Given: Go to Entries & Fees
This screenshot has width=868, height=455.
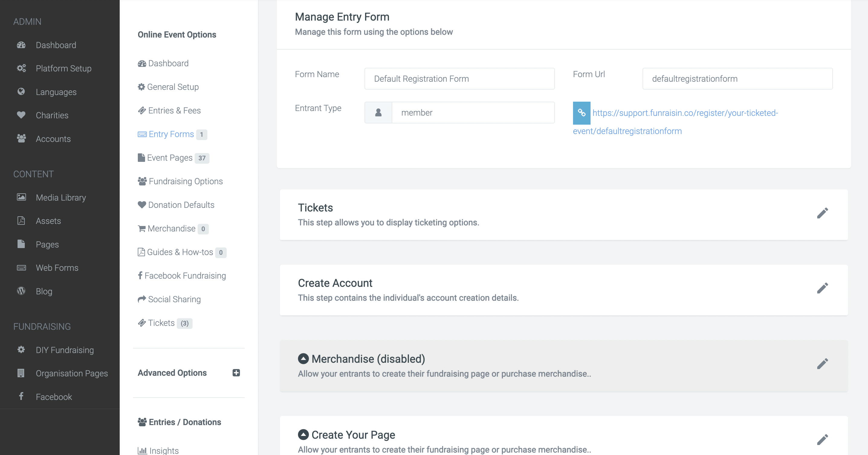Looking at the screenshot, I should 169,111.
